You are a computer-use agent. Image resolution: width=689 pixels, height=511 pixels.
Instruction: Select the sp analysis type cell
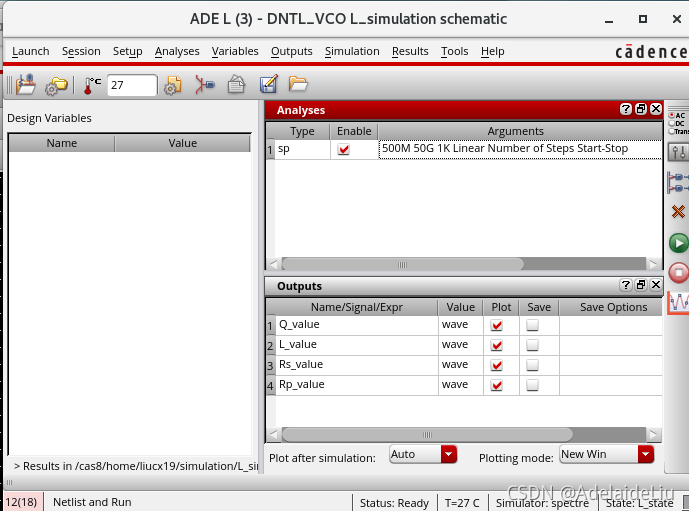click(302, 149)
